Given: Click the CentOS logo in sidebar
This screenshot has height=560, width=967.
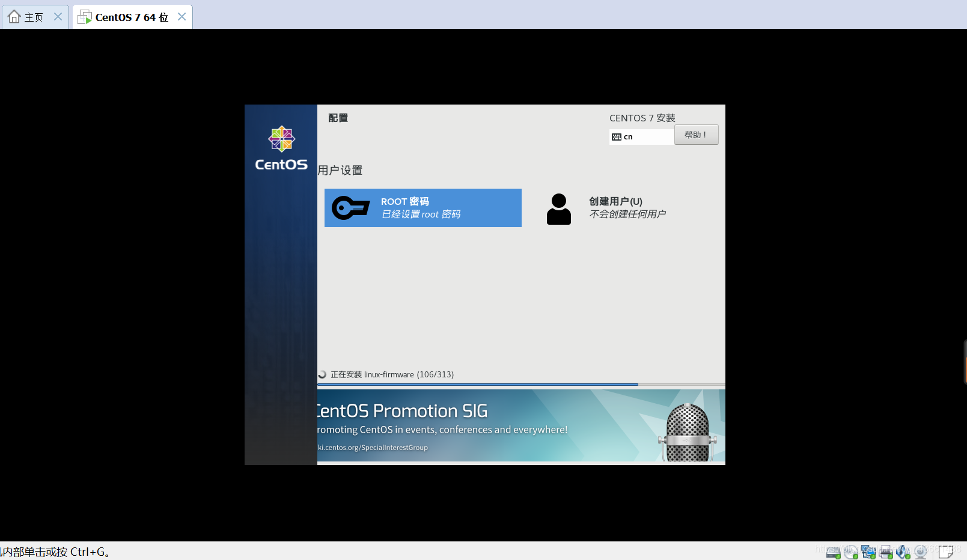Looking at the screenshot, I should coord(281,148).
